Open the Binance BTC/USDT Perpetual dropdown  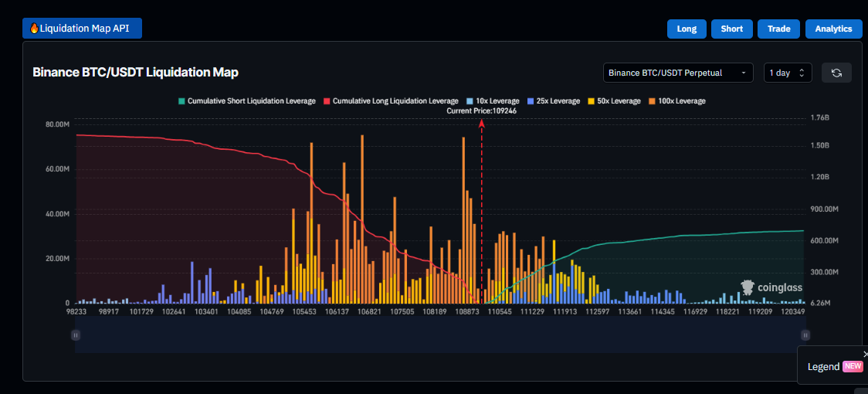[x=678, y=73]
